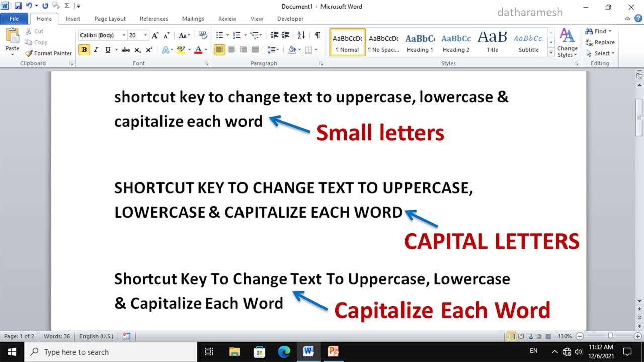The height and width of the screenshot is (362, 644).
Task: Open File Explorer from taskbar
Action: tap(235, 351)
